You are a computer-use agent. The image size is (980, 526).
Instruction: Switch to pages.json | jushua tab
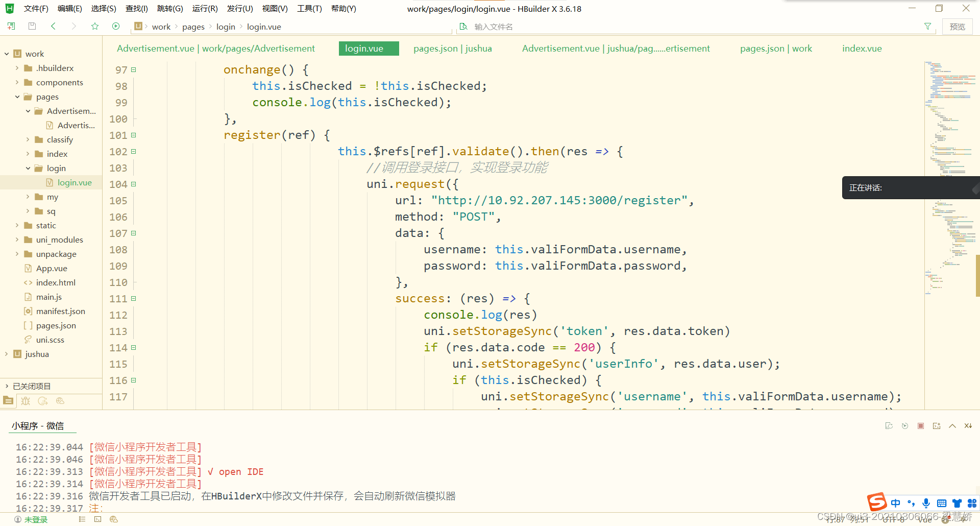[x=453, y=49]
